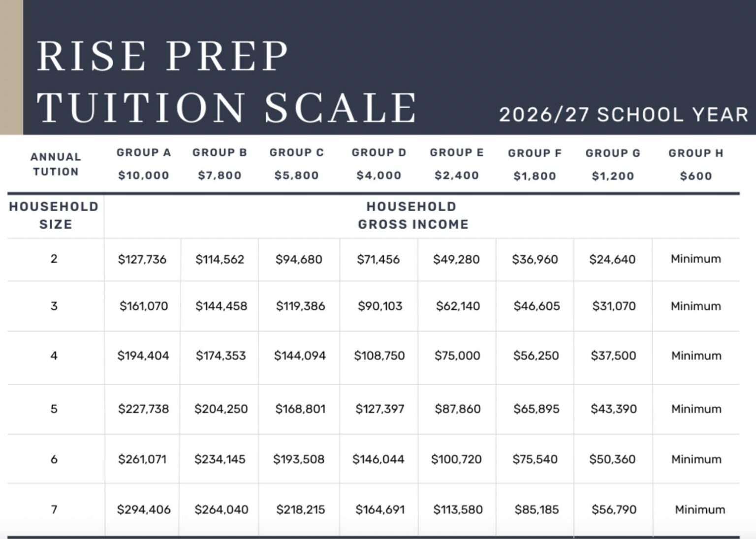Select the $144,094 income cell

[x=300, y=356]
